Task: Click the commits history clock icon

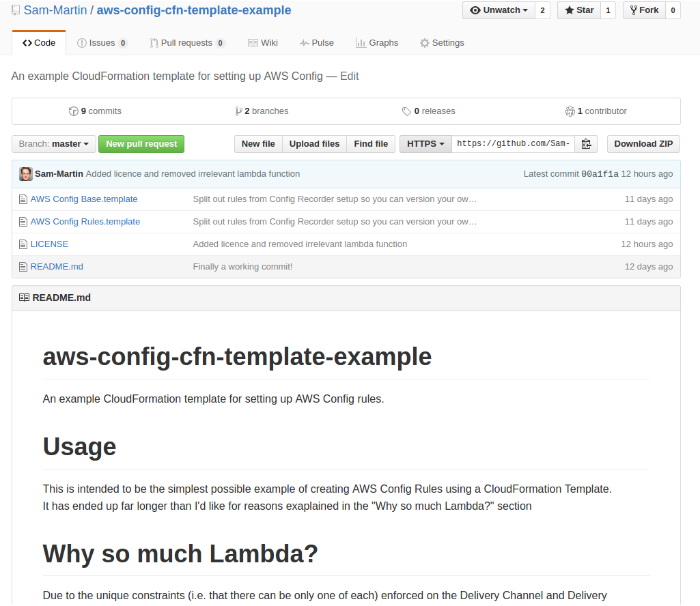Action: [x=74, y=111]
